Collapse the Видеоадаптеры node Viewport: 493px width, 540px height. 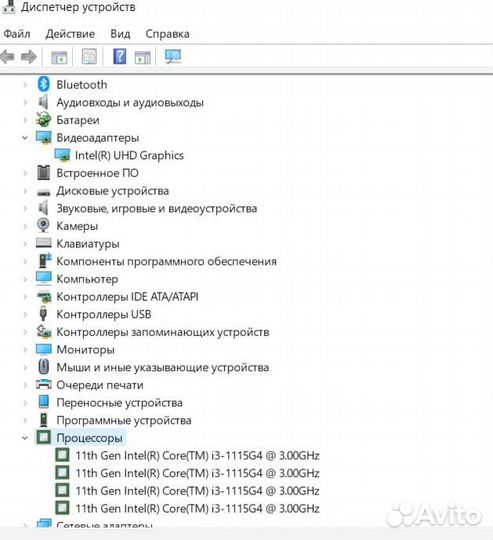[25, 138]
